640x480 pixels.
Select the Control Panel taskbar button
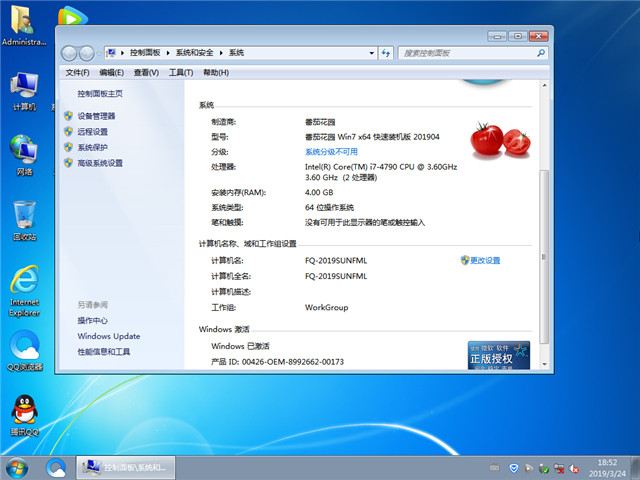(x=126, y=468)
